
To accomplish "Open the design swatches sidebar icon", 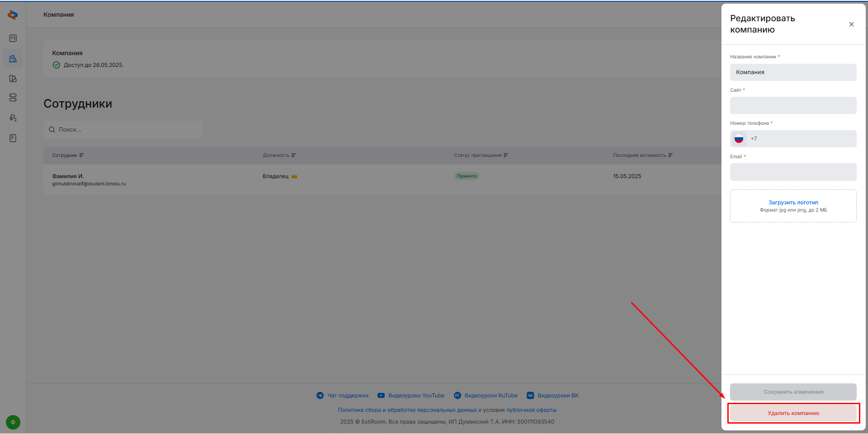I will pyautogui.click(x=13, y=79).
